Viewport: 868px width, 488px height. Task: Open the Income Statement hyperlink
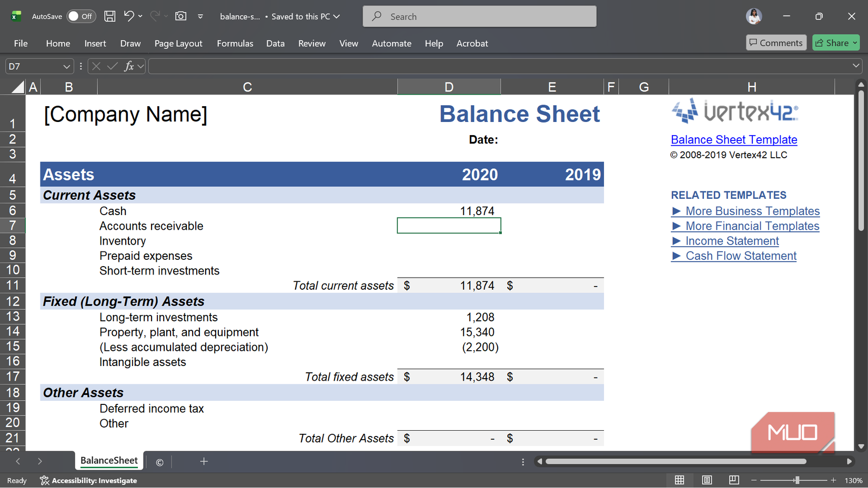(x=731, y=240)
